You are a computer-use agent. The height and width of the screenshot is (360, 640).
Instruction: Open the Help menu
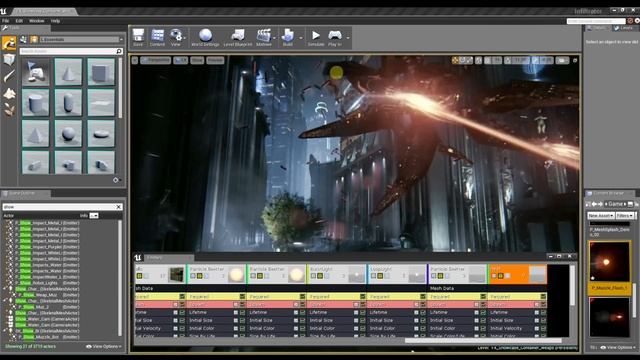coord(56,21)
